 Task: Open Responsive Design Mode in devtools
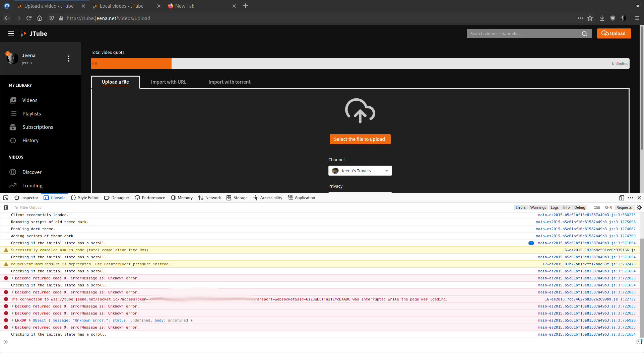pyautogui.click(x=621, y=198)
